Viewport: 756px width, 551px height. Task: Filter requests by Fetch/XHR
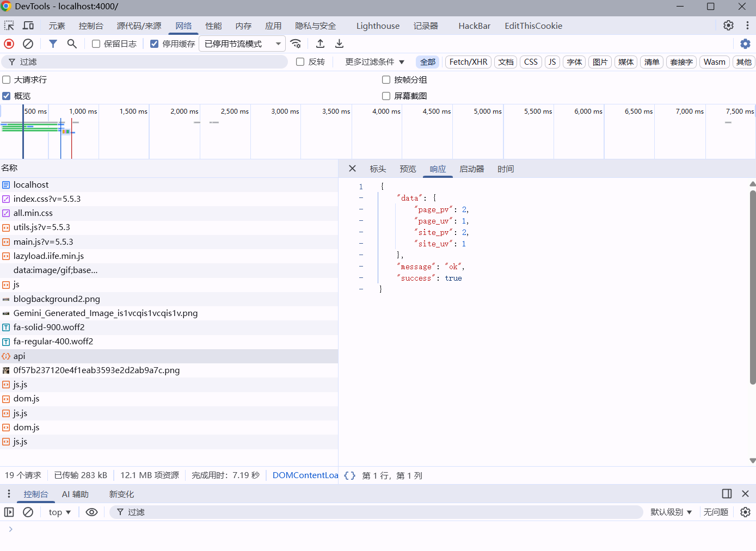[x=468, y=62]
